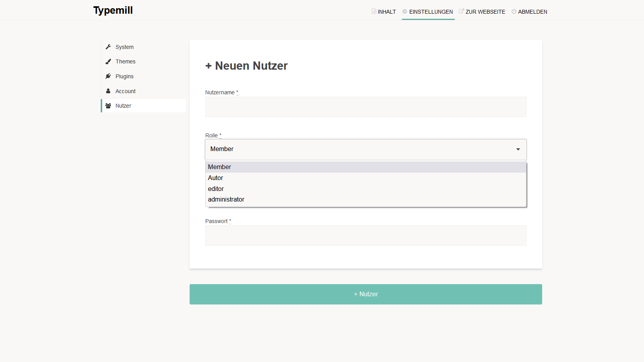Click the power icon next to Abmelden
Image resolution: width=644 pixels, height=362 pixels.
pyautogui.click(x=514, y=11)
